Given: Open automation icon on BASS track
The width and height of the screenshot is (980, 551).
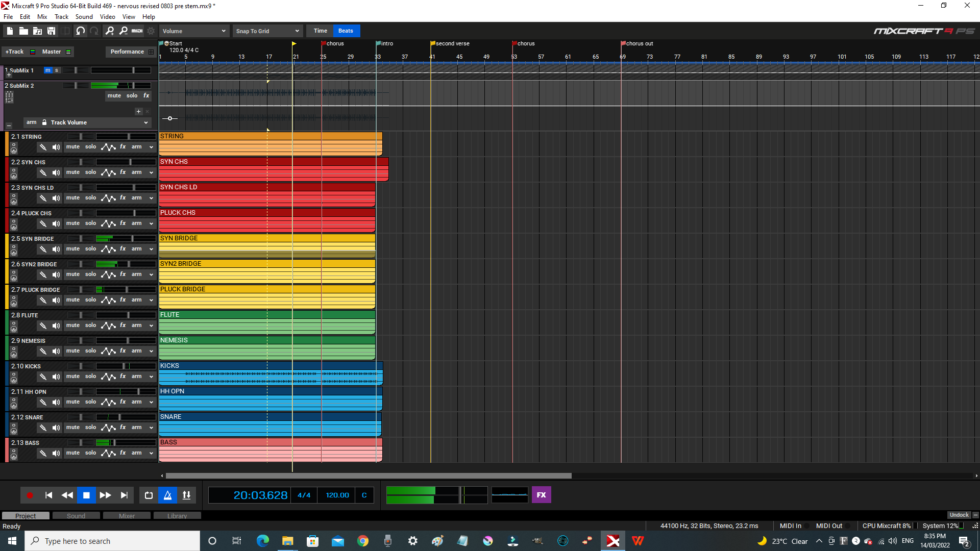Looking at the screenshot, I should (x=108, y=453).
